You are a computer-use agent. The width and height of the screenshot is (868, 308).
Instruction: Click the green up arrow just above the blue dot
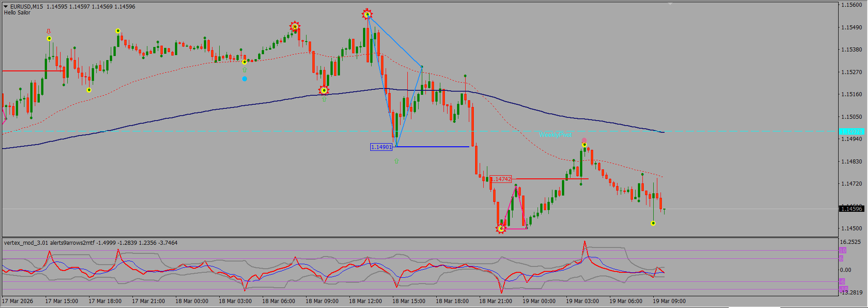point(245,70)
